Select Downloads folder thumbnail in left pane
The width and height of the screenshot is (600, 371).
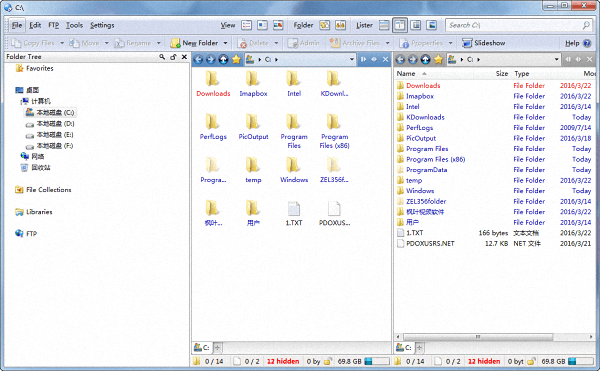[213, 83]
